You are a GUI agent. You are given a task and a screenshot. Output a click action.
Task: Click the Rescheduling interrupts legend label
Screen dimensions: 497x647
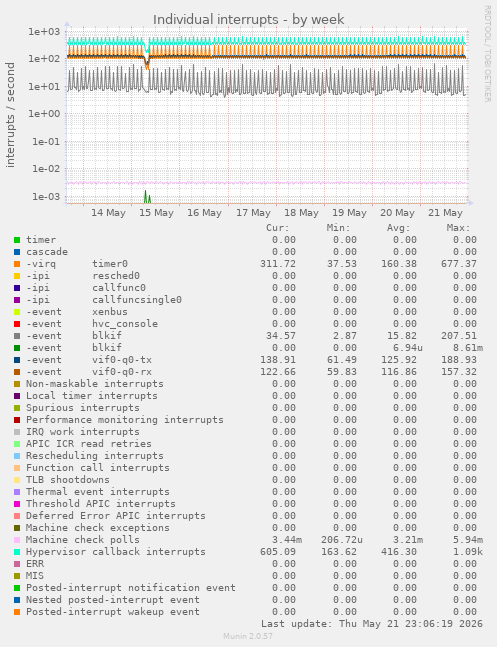pyautogui.click(x=95, y=456)
